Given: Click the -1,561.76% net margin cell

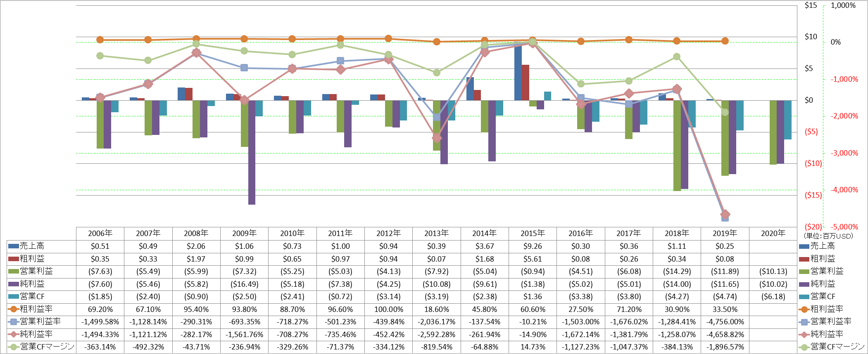Looking at the screenshot, I should (x=244, y=335).
